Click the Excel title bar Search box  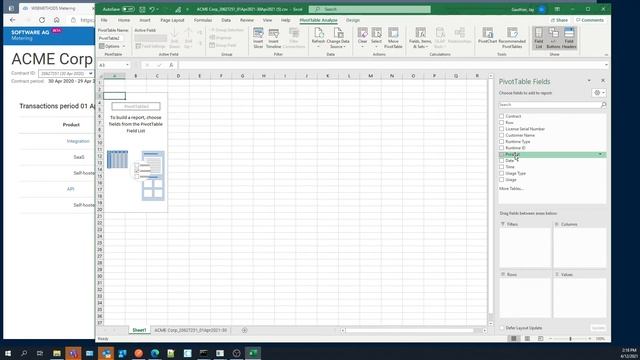(x=369, y=9)
